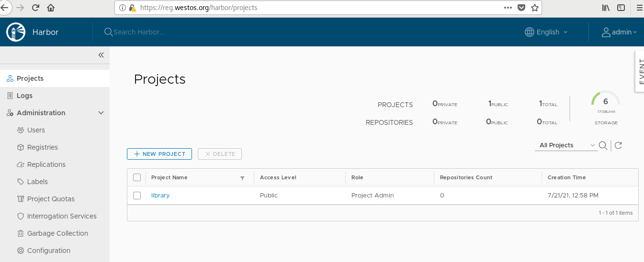
Task: Click the Repositories Count column header
Action: (x=466, y=177)
